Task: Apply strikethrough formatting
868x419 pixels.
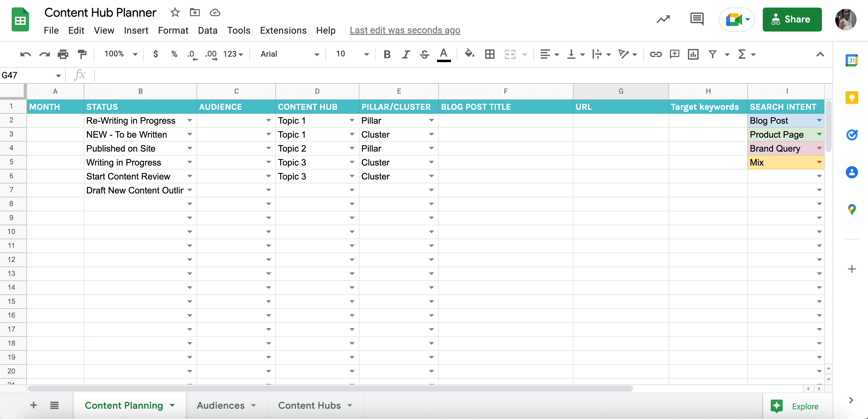Action: 424,54
